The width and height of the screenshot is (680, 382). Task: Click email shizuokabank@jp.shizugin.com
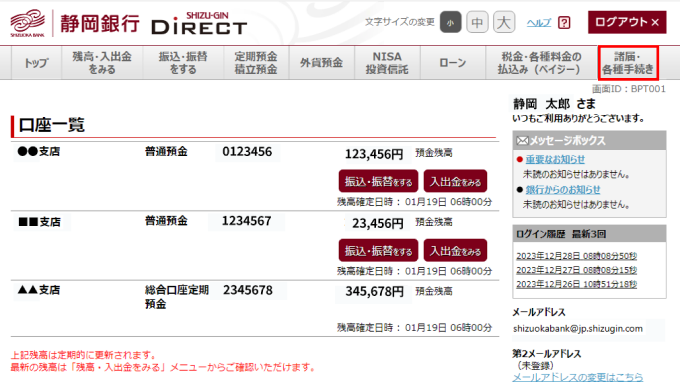click(578, 329)
